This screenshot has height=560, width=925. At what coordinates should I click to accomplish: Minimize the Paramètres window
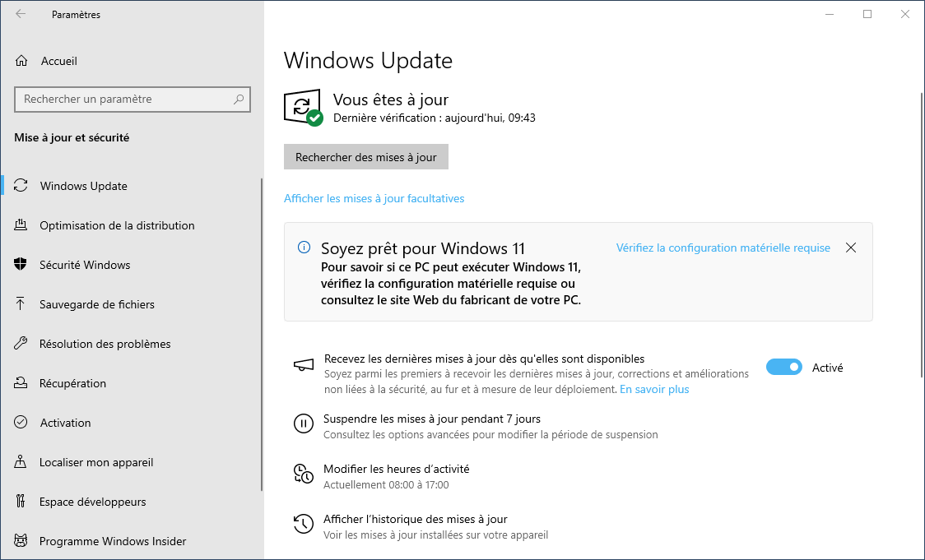tap(830, 14)
